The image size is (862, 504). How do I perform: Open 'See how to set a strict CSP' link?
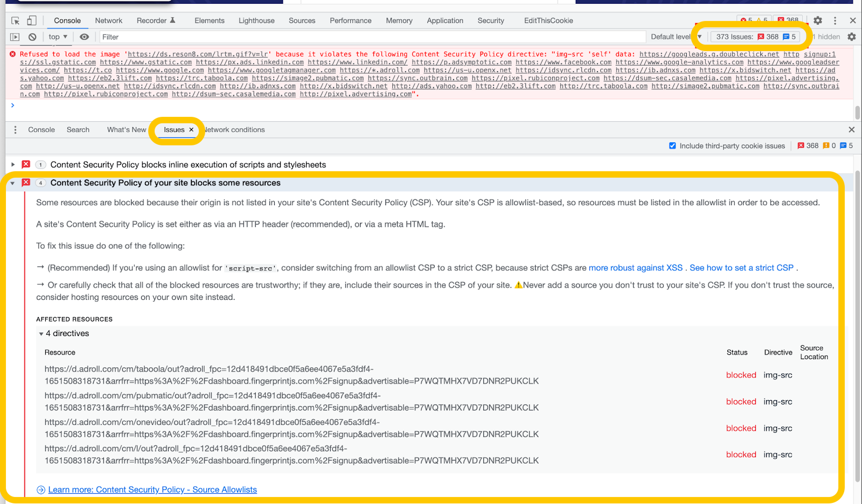click(x=741, y=268)
